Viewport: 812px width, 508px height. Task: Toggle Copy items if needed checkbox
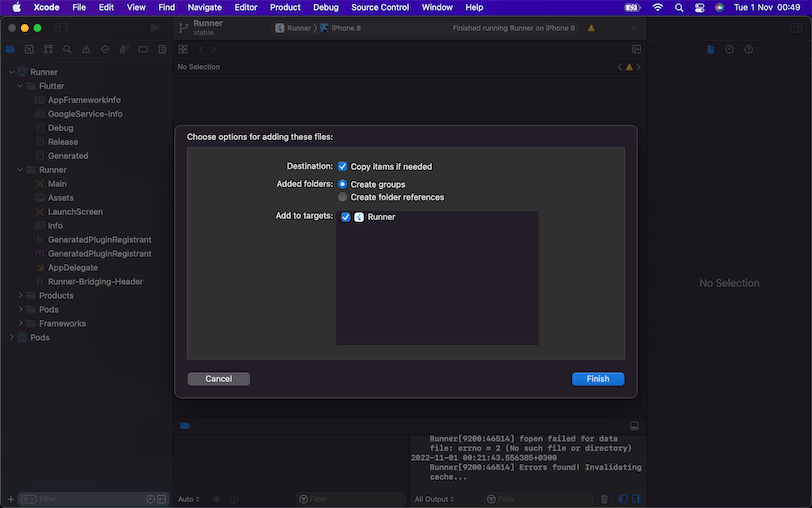pyautogui.click(x=342, y=166)
